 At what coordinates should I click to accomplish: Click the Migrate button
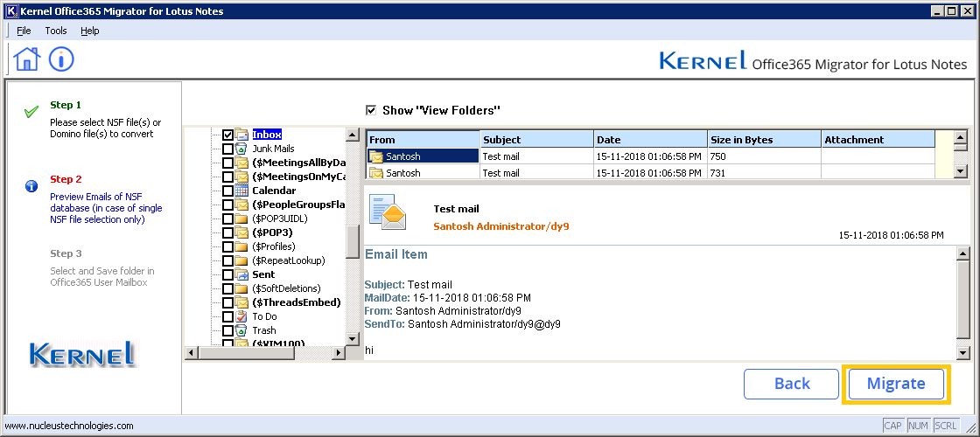896,384
